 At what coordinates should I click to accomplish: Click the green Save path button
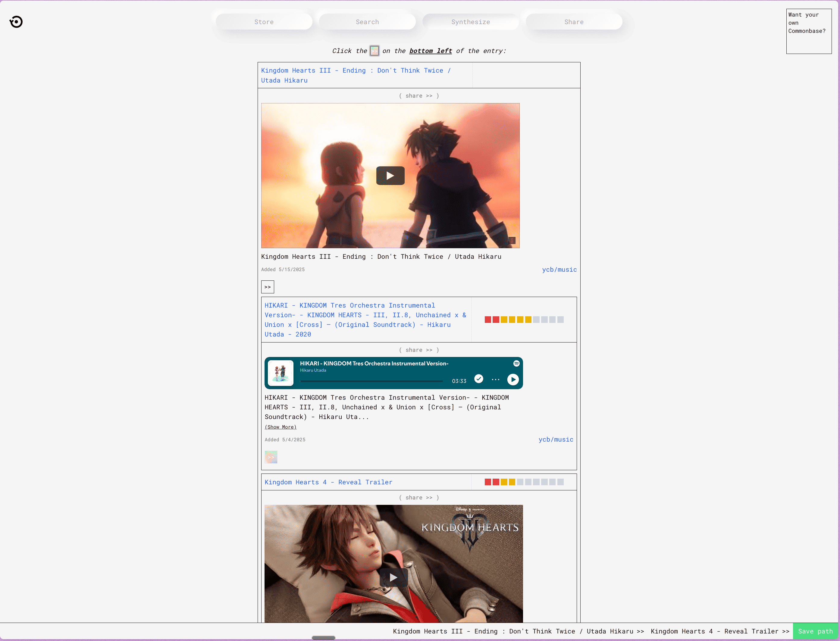pyautogui.click(x=815, y=631)
